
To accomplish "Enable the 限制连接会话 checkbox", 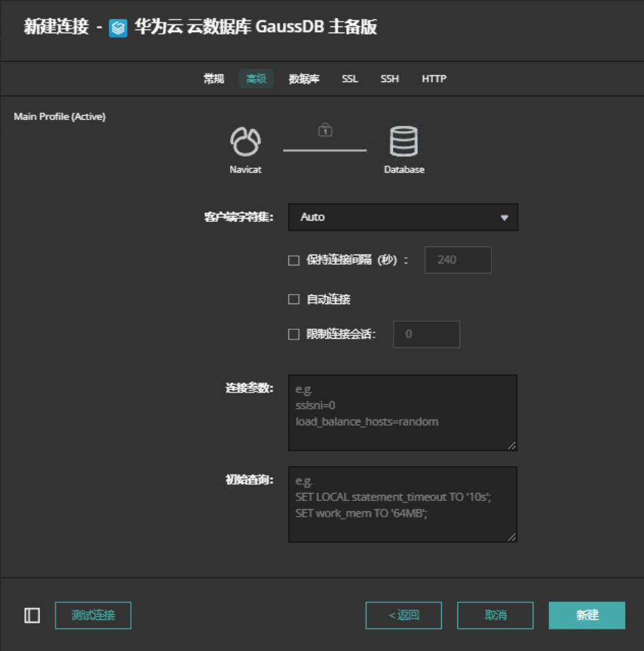I will pos(294,334).
